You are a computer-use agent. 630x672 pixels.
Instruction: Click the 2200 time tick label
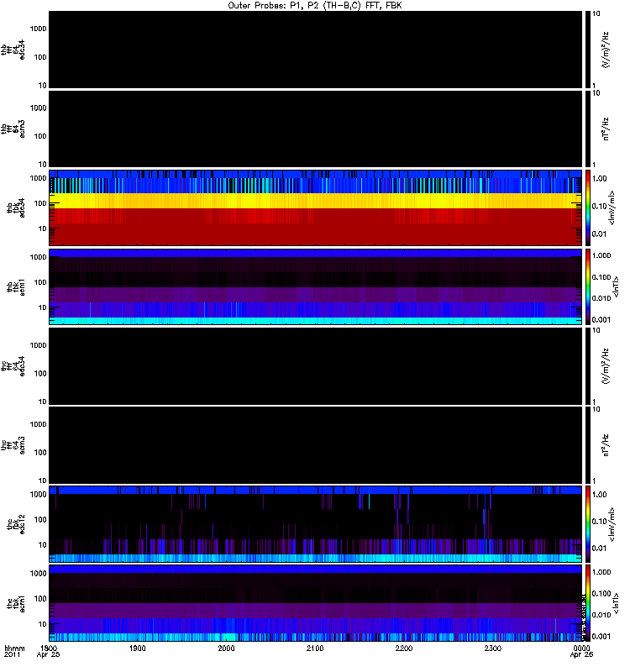[x=404, y=648]
